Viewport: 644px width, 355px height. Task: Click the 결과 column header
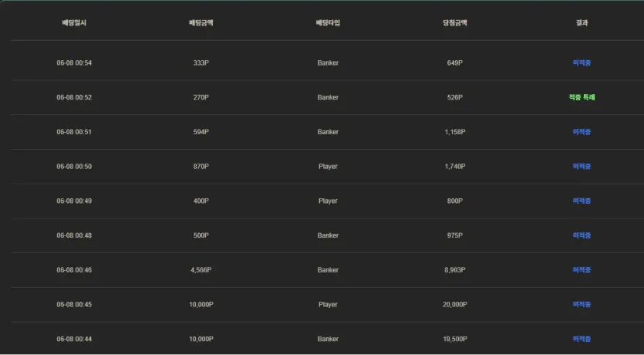coord(582,23)
